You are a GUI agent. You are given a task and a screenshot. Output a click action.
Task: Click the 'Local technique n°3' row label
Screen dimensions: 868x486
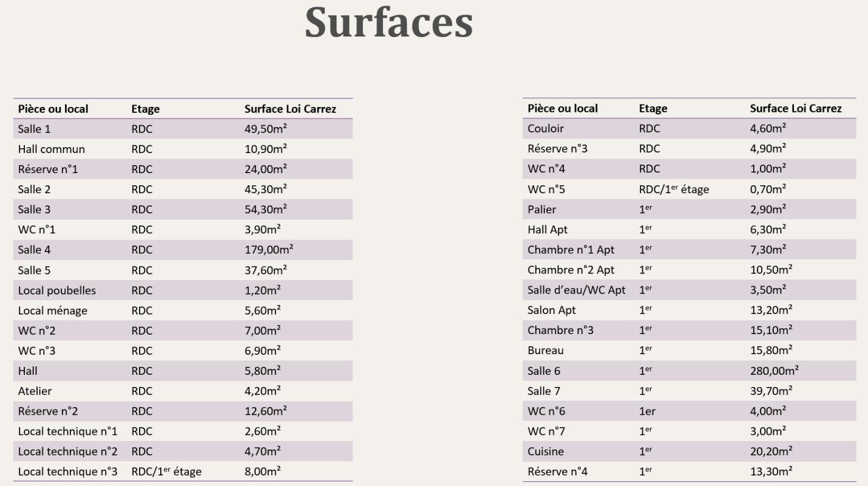pos(68,471)
